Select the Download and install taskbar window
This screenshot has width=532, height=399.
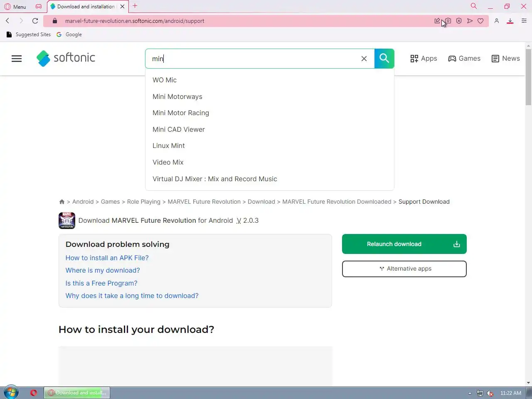77,393
